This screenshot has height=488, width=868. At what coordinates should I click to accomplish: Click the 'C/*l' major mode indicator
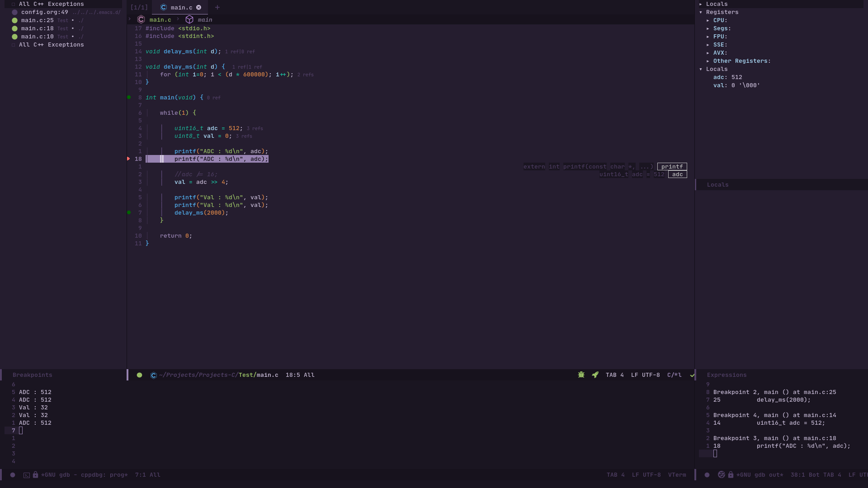click(x=675, y=375)
